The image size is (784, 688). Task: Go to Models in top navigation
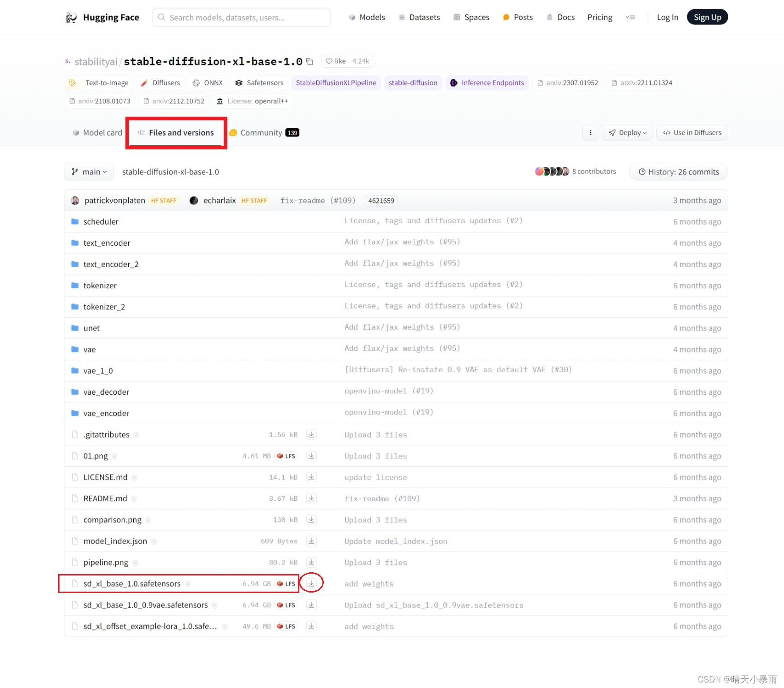click(367, 18)
